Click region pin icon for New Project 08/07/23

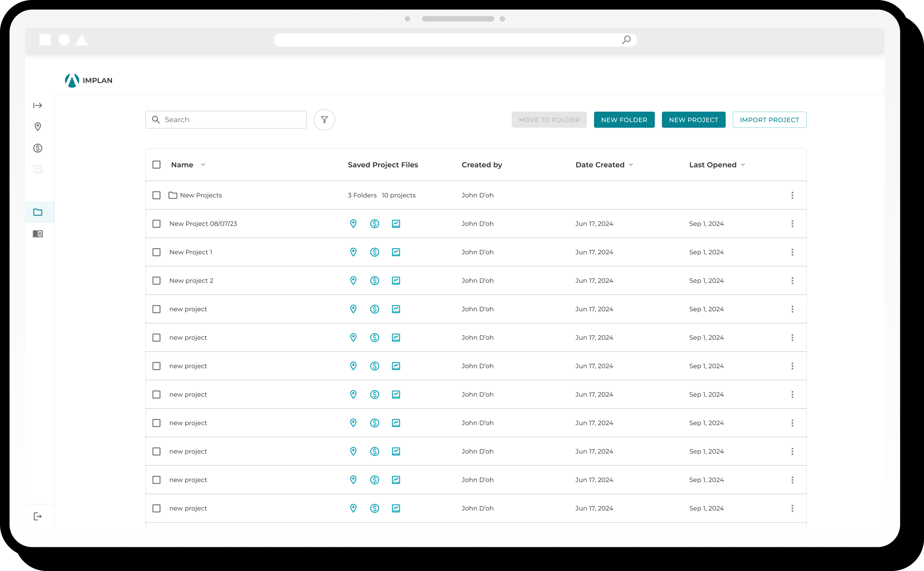click(353, 224)
